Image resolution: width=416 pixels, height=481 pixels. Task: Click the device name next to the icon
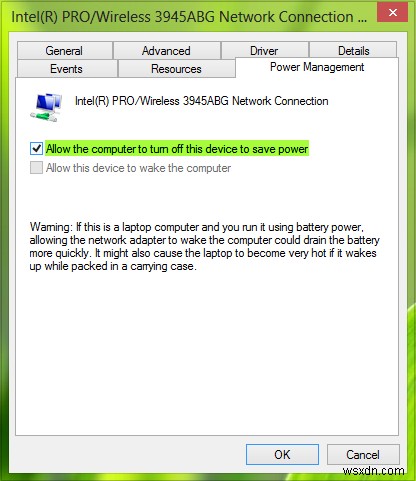click(x=202, y=101)
